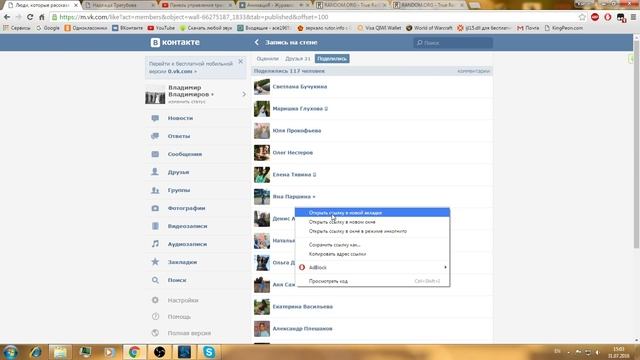This screenshot has height=360, width=640.
Task: Open the Сообщения envelope icon
Action: tap(155, 154)
